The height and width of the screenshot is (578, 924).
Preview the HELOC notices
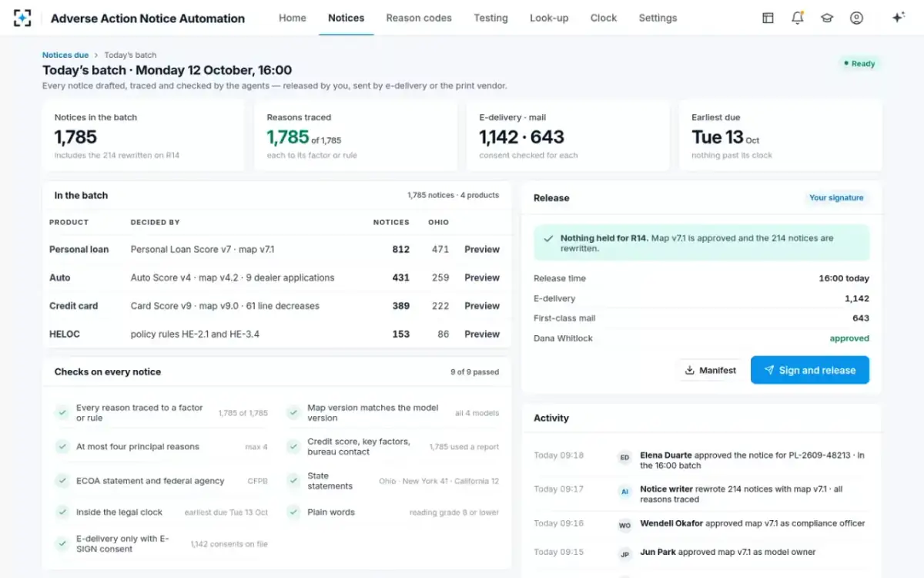pyautogui.click(x=482, y=334)
